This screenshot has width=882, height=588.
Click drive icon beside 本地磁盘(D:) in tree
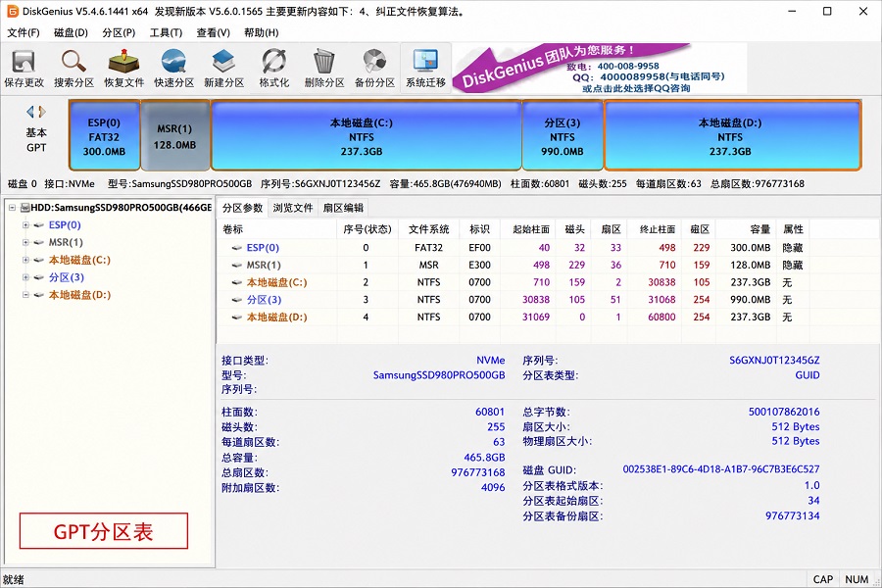tap(39, 295)
